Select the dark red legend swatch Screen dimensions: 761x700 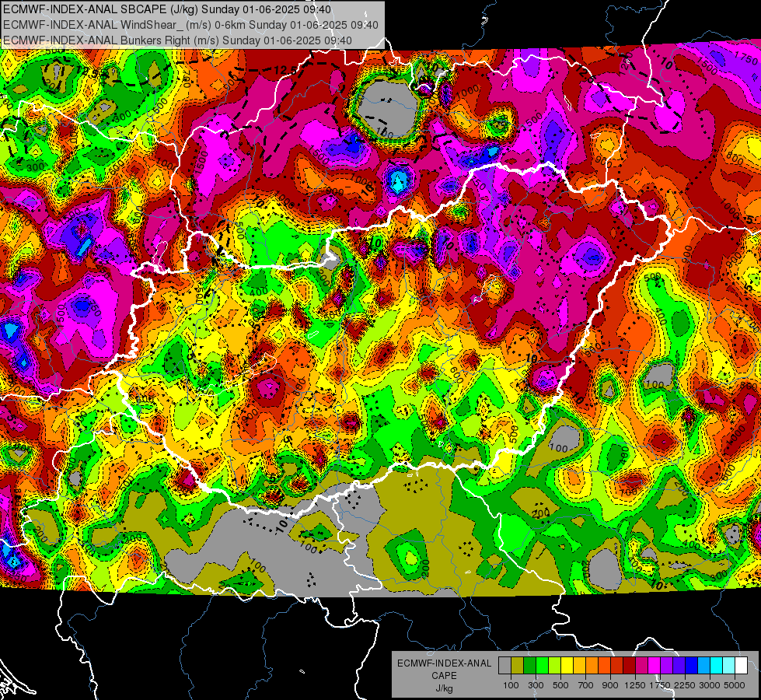pos(629,666)
